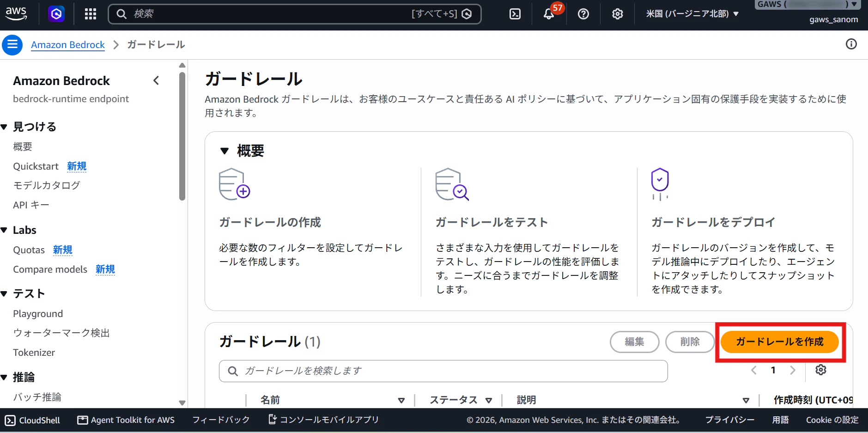868x433 pixels.
Task: Collapse the 概要 overview panel
Action: [x=225, y=151]
